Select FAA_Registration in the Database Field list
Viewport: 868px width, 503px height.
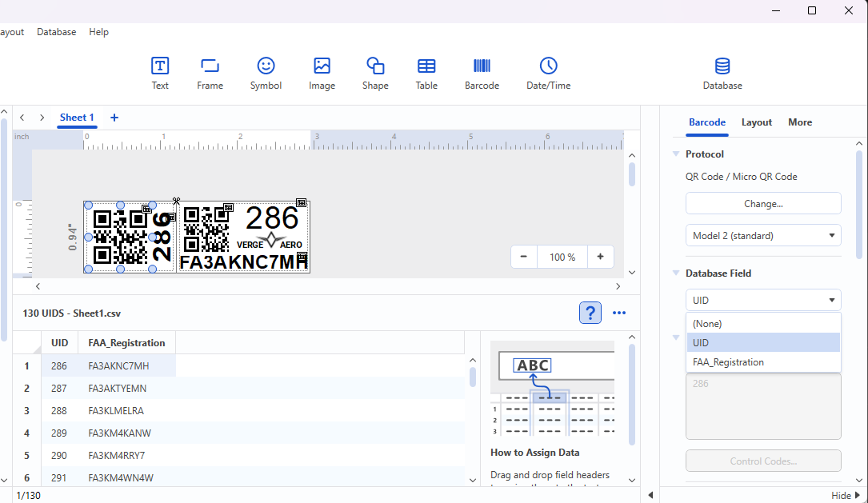click(728, 361)
